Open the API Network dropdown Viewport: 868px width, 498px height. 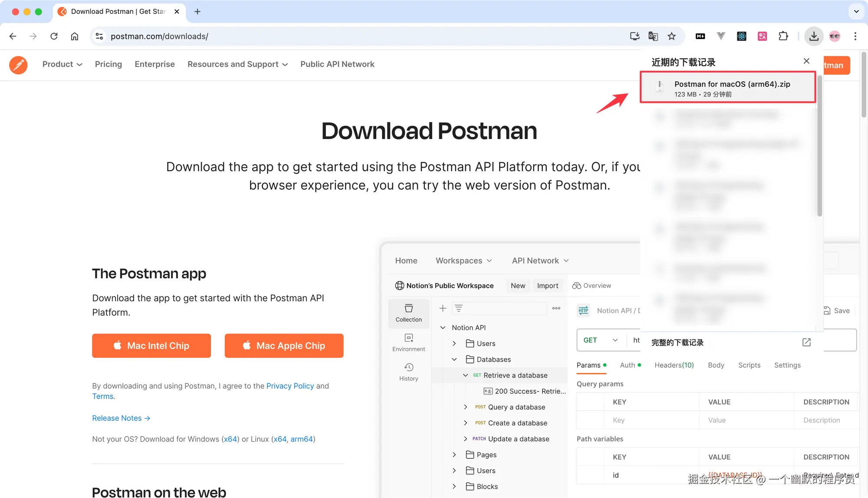click(540, 261)
